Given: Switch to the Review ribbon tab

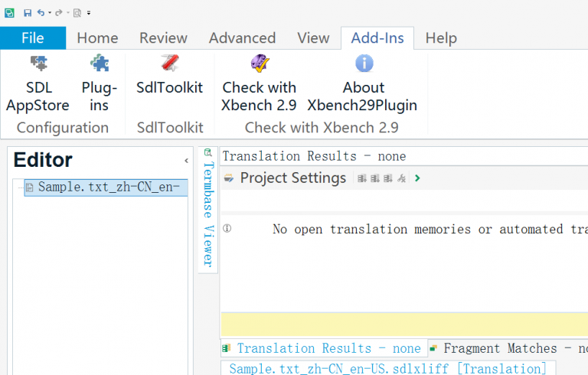Looking at the screenshot, I should click(163, 37).
